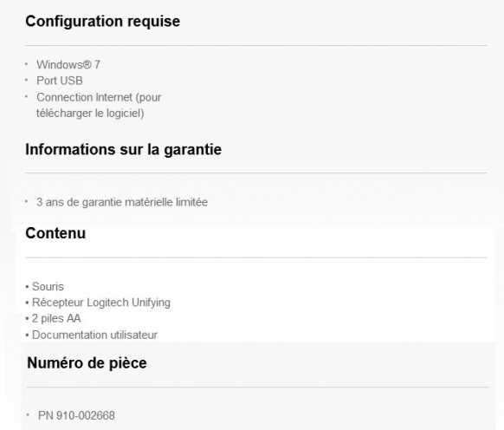Viewport: 504px width, 430px height.
Task: Click the bullet before Port USB
Action: (26, 80)
